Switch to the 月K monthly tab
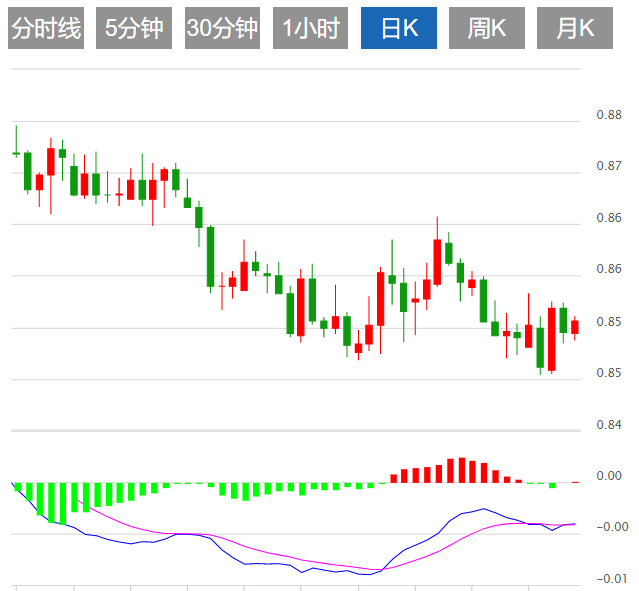Screen dimensions: 639x591 click(575, 28)
